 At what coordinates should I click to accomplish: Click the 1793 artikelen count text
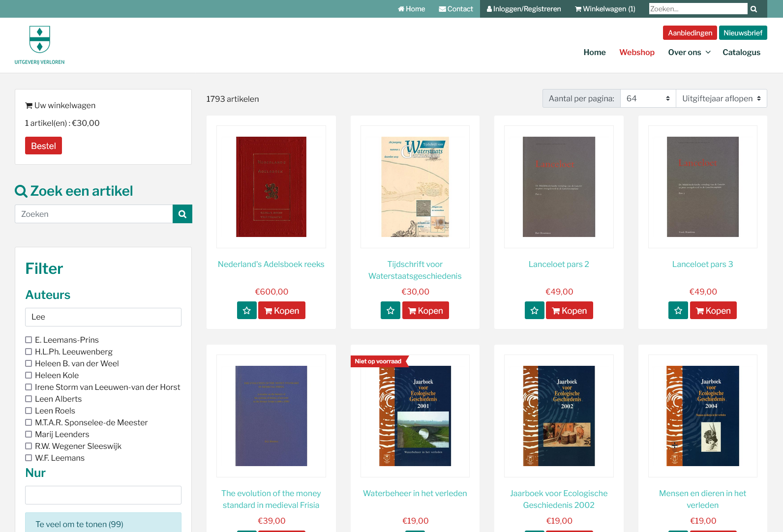tap(233, 99)
